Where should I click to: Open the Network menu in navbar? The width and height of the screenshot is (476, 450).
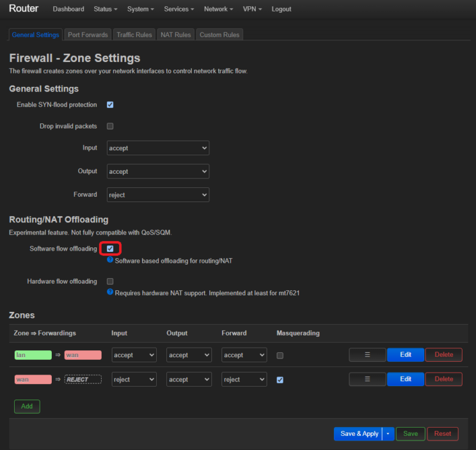pyautogui.click(x=218, y=9)
